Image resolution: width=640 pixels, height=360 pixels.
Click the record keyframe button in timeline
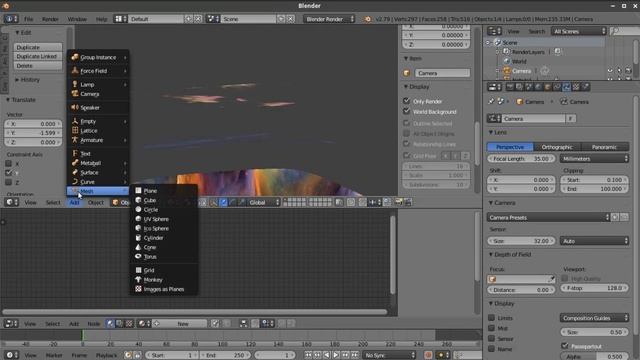428,355
